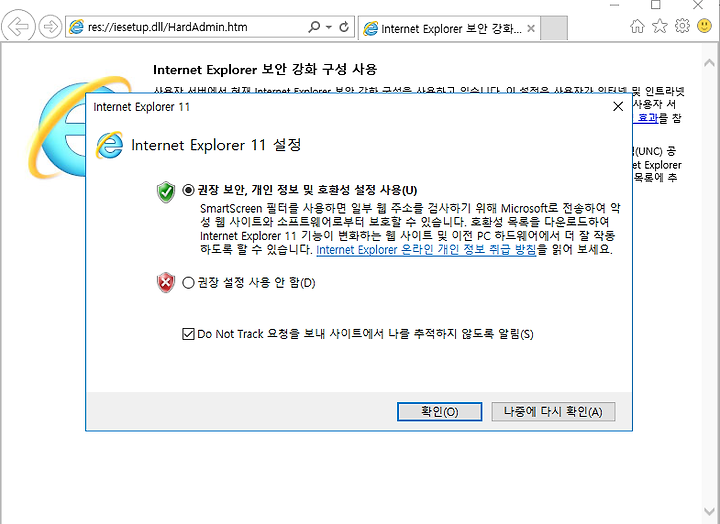Click the red shield X icon

(x=166, y=282)
